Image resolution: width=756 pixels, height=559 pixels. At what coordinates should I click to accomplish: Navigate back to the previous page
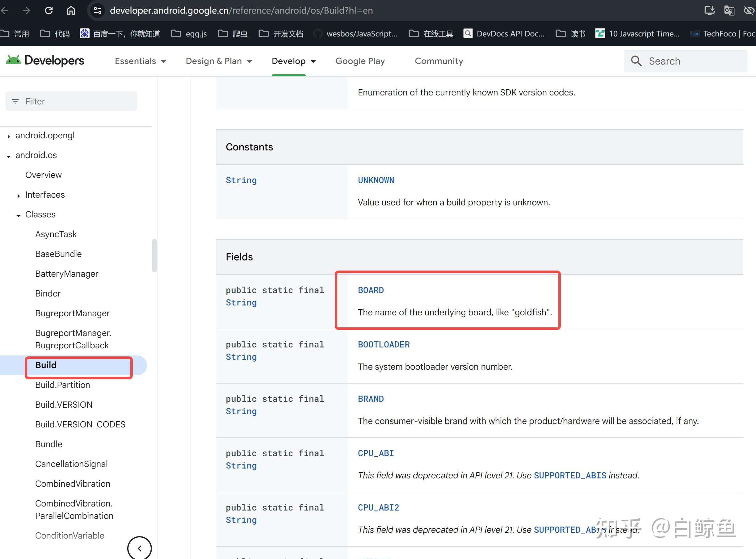tap(6, 10)
